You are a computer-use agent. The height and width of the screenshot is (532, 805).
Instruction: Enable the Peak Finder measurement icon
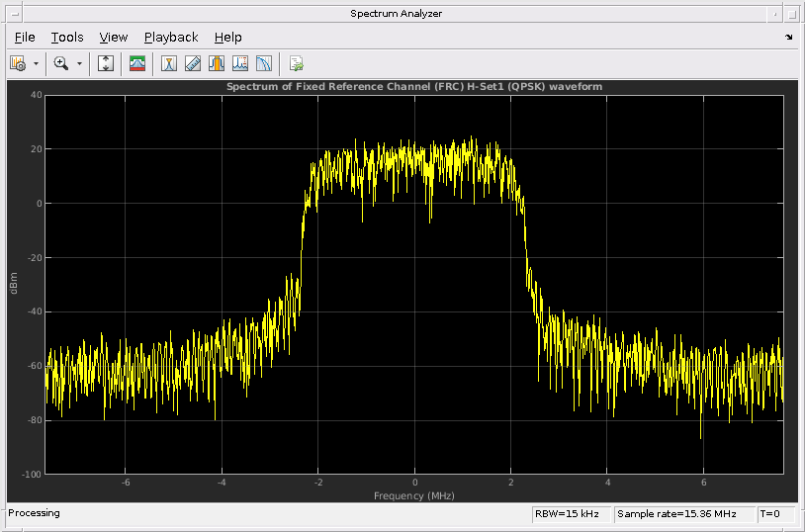(240, 63)
